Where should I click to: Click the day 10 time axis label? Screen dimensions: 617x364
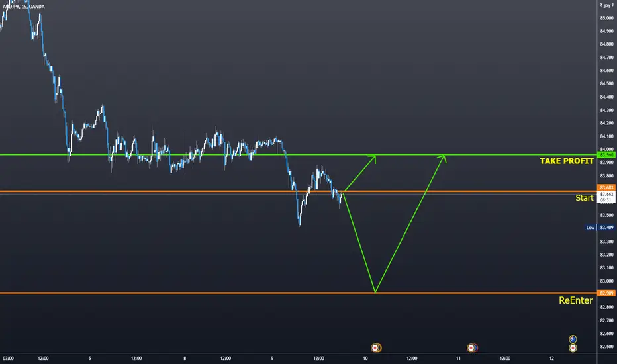[x=365, y=359]
